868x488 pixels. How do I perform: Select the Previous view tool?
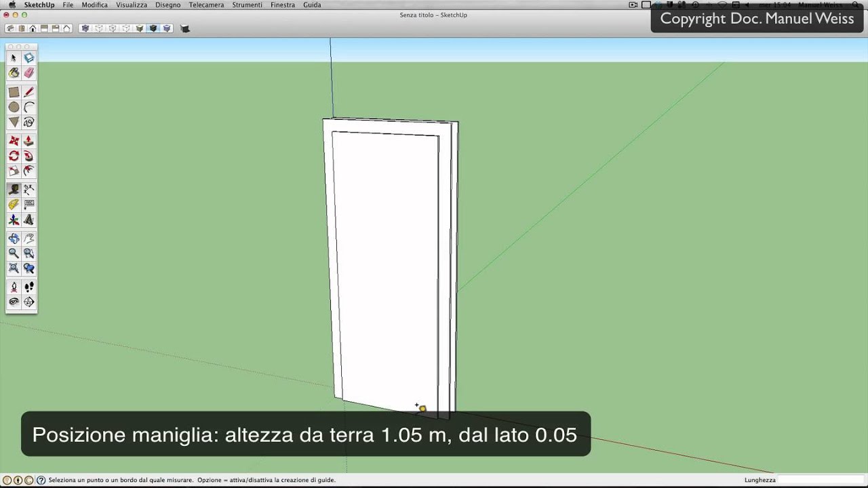click(x=28, y=268)
